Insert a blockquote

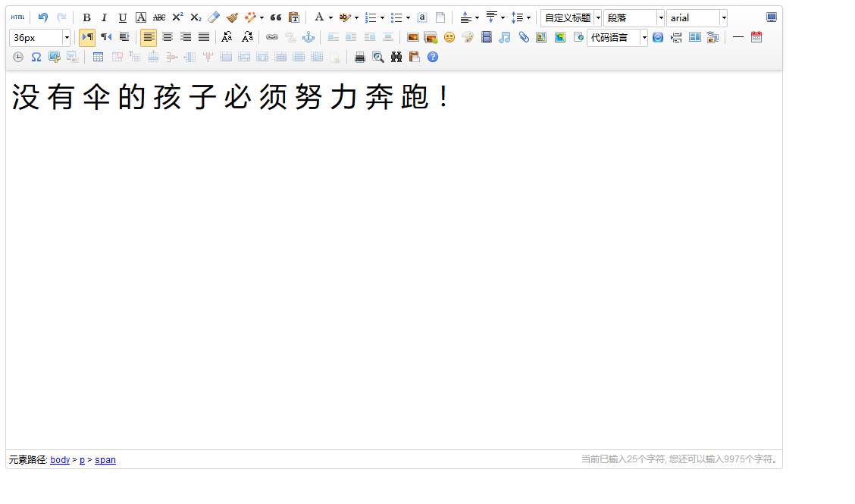276,17
